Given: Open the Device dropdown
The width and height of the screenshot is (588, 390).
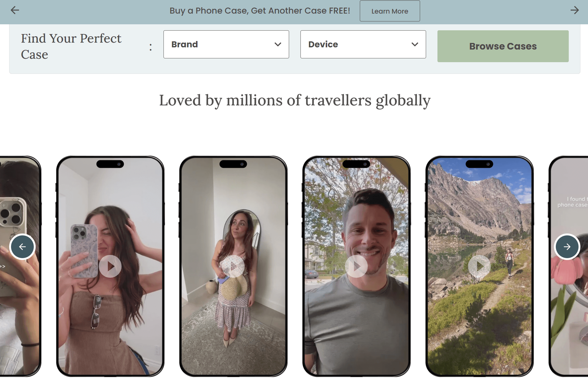Looking at the screenshot, I should pyautogui.click(x=363, y=44).
